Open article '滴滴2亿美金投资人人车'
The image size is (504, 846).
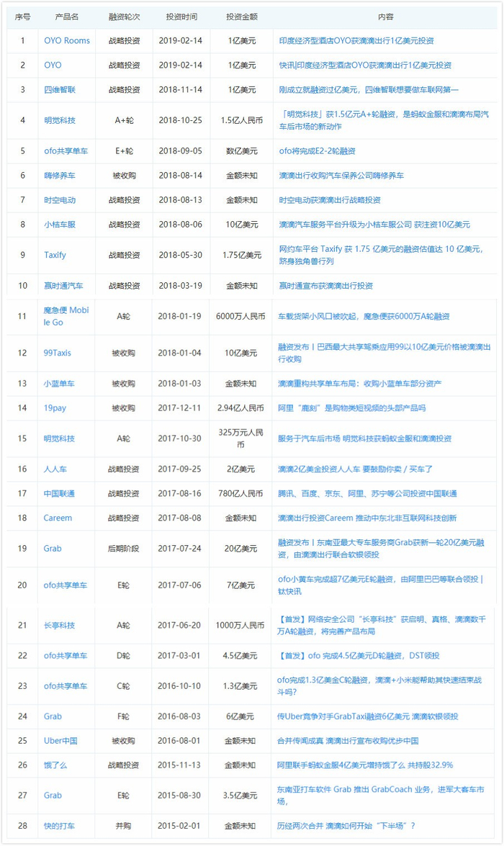tap(356, 469)
